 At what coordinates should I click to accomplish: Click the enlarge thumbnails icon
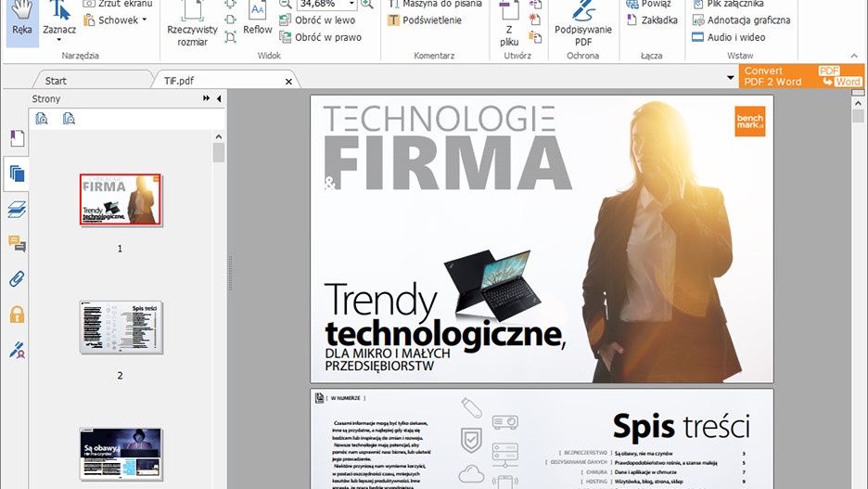point(42,119)
